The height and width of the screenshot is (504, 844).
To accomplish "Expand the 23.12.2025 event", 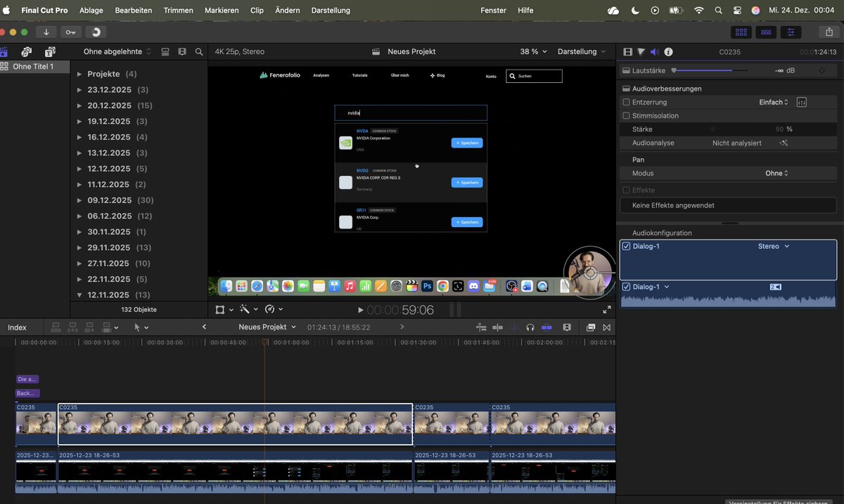I will pos(79,90).
